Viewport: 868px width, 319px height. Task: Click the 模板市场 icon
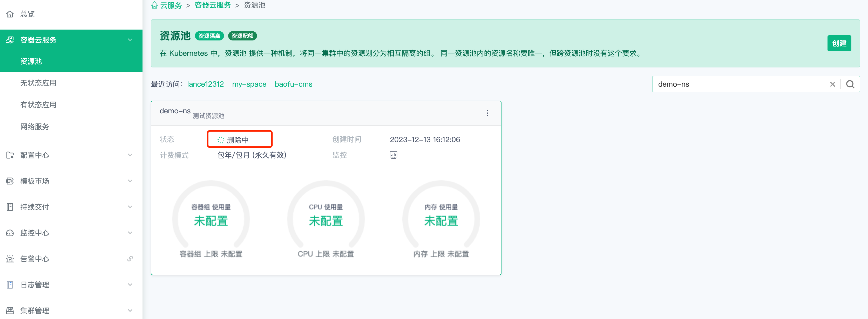pyautogui.click(x=10, y=181)
